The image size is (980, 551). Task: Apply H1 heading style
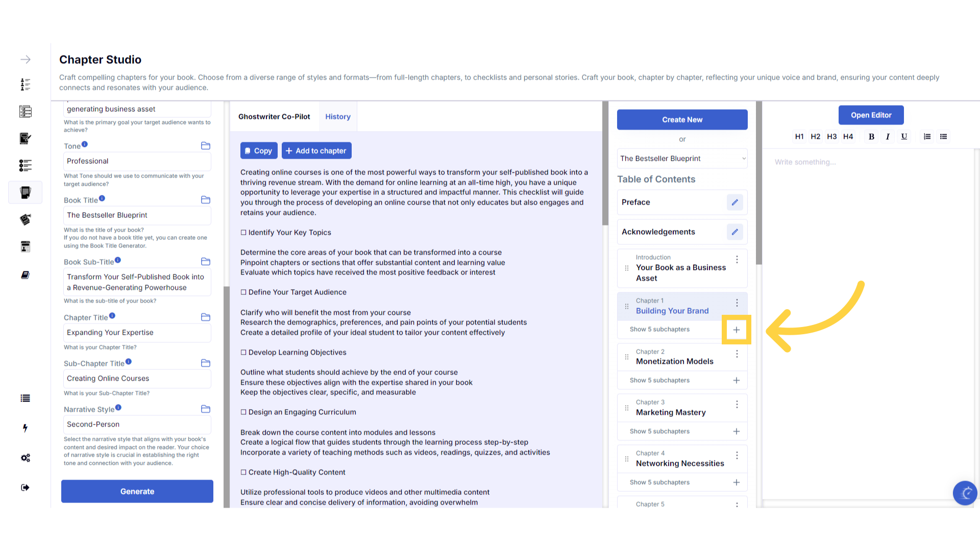pyautogui.click(x=799, y=137)
